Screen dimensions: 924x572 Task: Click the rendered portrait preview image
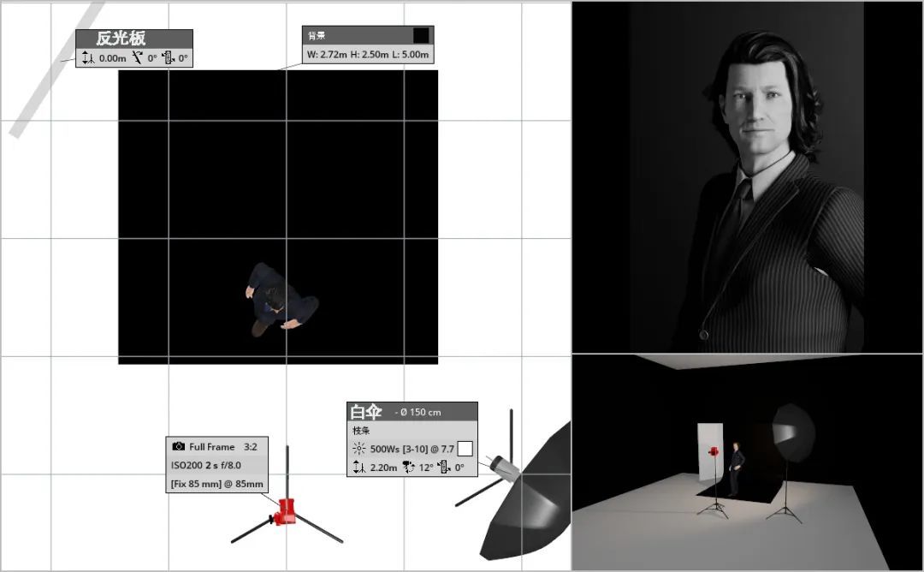[x=747, y=177]
